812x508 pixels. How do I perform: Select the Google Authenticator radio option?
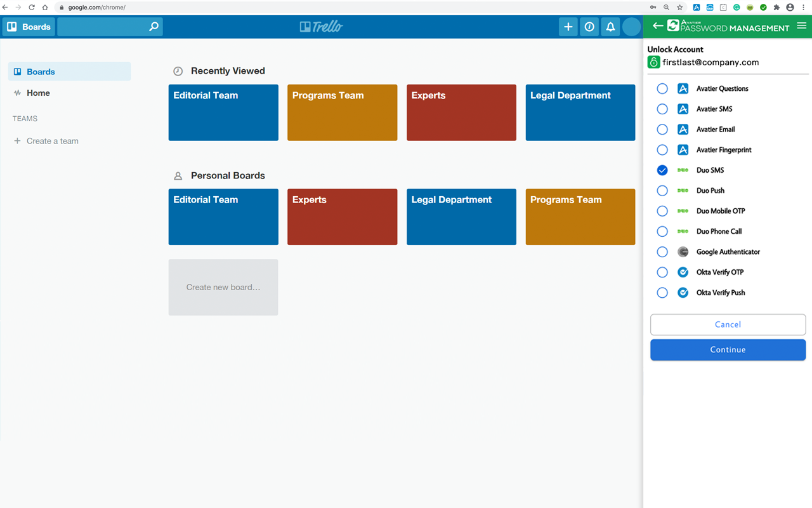[662, 251]
